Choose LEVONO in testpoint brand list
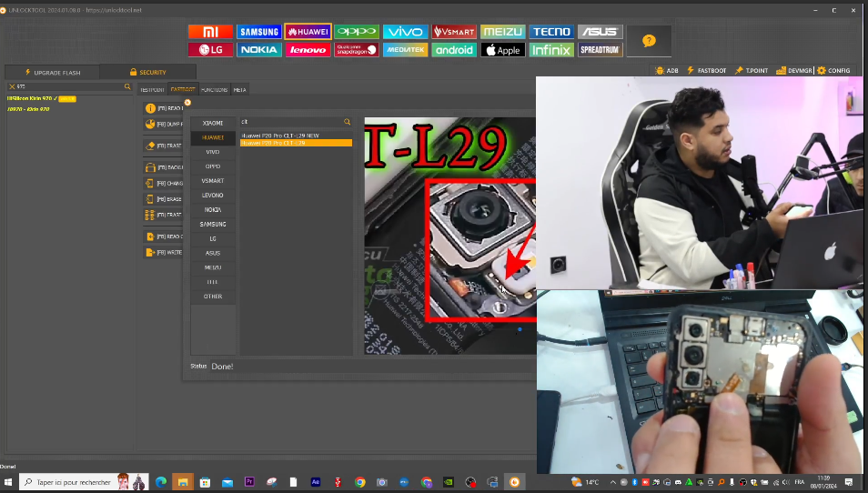 click(213, 195)
